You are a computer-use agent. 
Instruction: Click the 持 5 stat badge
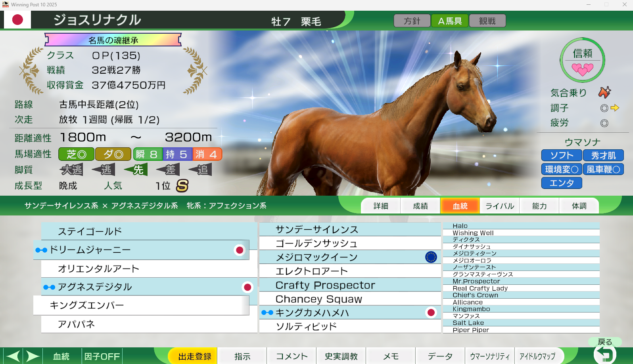(x=177, y=154)
